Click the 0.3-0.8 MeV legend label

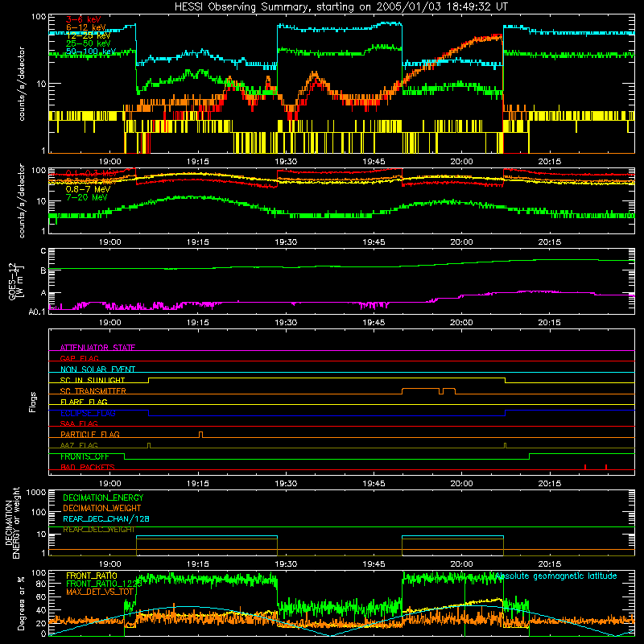pyautogui.click(x=90, y=181)
